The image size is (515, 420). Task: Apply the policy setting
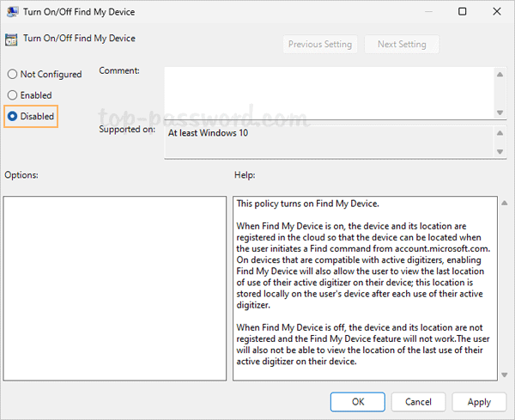pos(479,401)
